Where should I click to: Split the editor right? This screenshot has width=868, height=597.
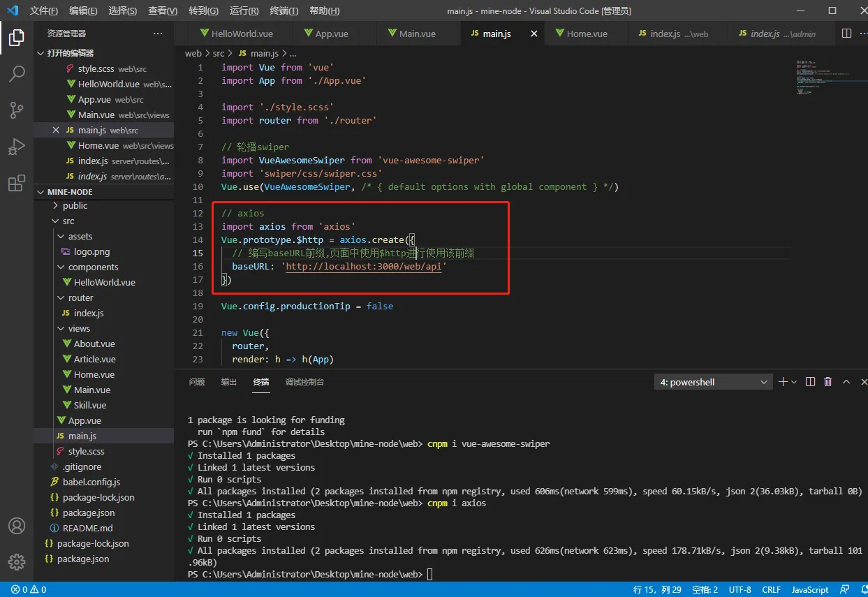coord(846,33)
